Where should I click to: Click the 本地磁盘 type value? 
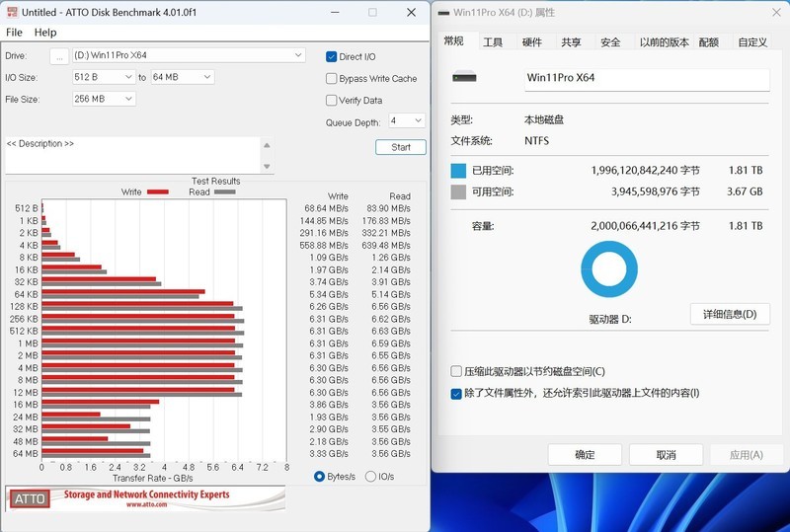[x=544, y=119]
